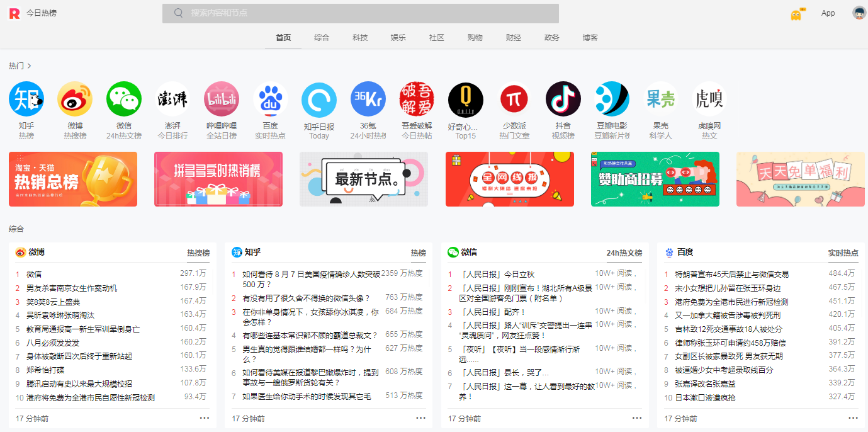Open the 天天免单福利 banner
868x432 pixels.
tap(801, 179)
